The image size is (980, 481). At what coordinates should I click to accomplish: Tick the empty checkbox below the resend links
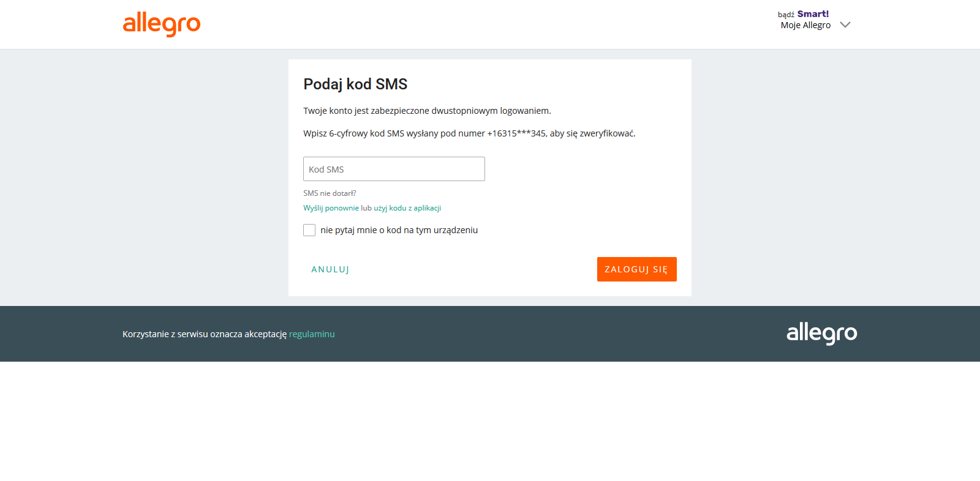point(309,230)
